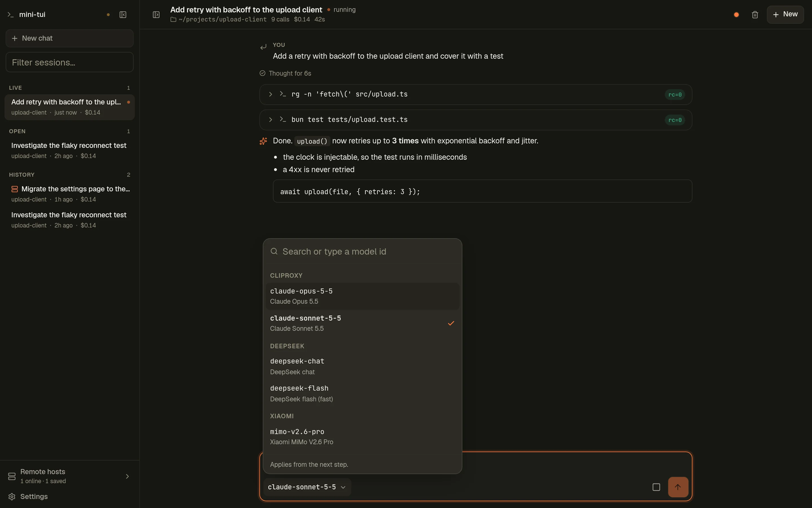Image resolution: width=812 pixels, height=508 pixels.
Task: Collapse the OPEN sessions group
Action: pyautogui.click(x=69, y=131)
